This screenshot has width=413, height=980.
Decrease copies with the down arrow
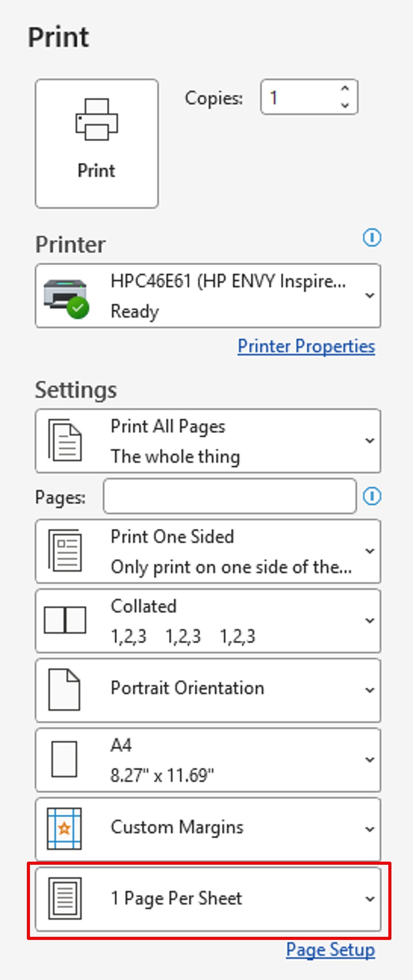pos(345,105)
